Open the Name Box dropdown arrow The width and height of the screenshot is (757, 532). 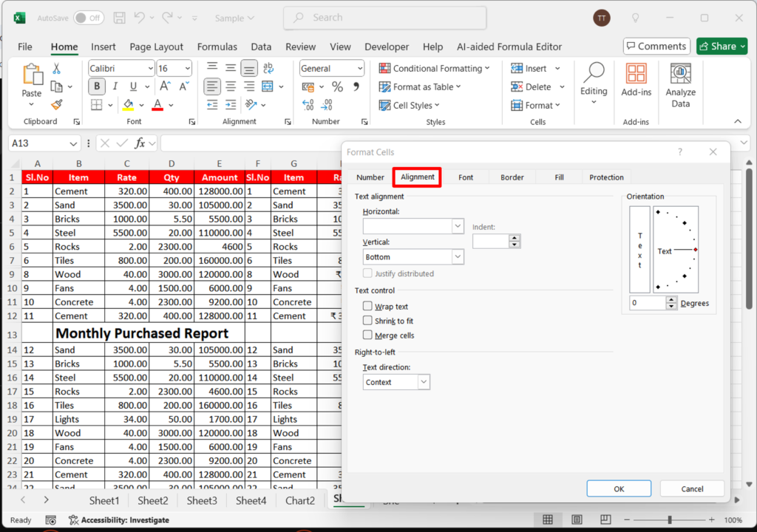(73, 143)
